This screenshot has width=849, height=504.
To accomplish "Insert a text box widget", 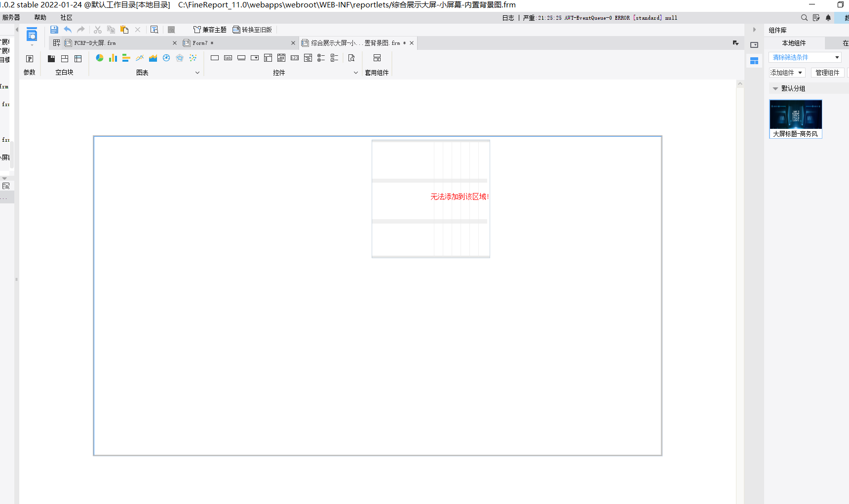I will pos(215,58).
